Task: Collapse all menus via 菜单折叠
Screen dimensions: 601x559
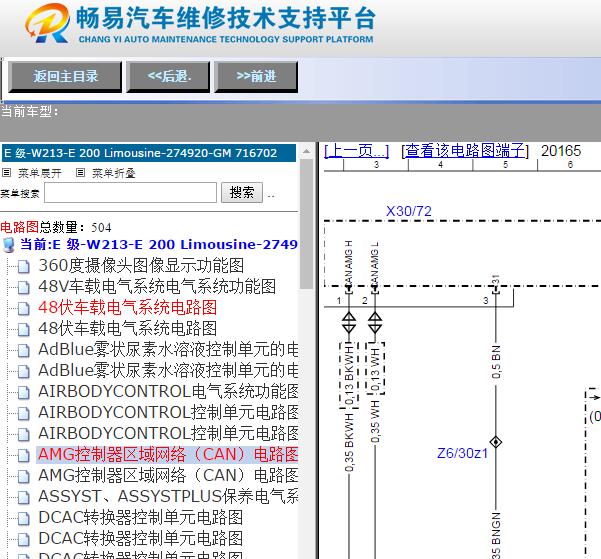Action: tap(114, 173)
